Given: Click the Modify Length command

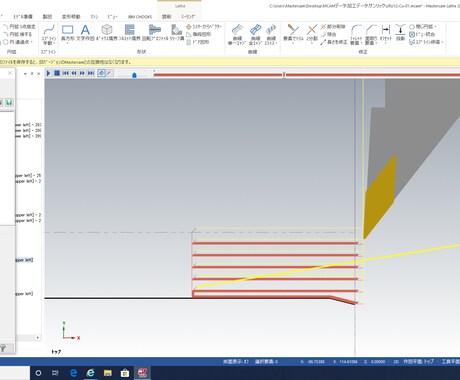Looking at the screenshot, I should point(334,42).
